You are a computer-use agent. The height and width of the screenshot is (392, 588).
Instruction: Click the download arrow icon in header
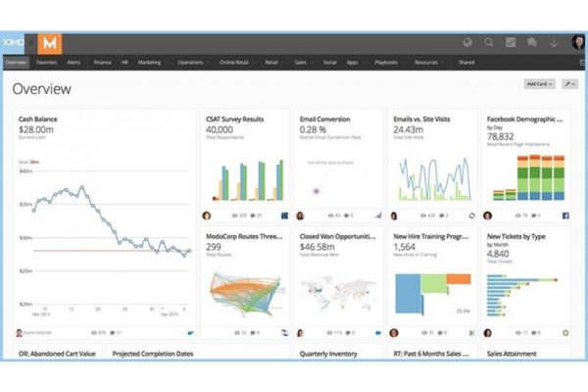pyautogui.click(x=554, y=43)
